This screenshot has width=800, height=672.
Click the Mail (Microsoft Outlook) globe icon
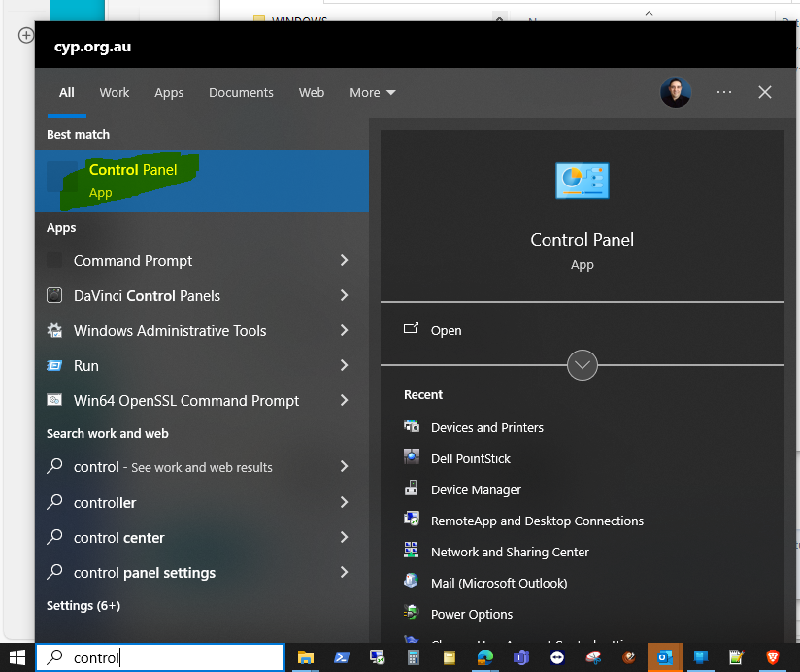(412, 581)
